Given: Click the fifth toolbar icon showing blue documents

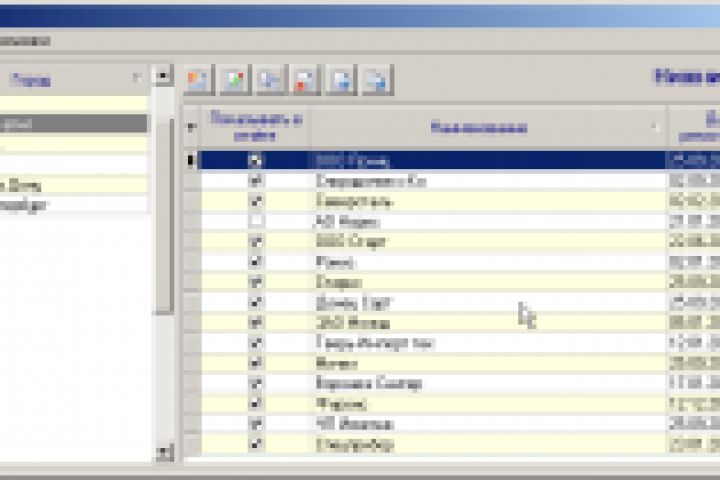Looking at the screenshot, I should point(342,80).
